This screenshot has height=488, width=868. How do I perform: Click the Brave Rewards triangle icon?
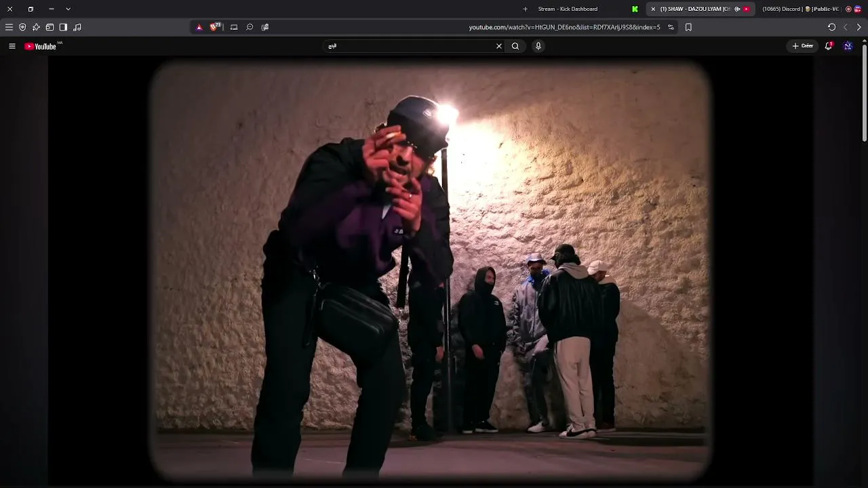[199, 27]
